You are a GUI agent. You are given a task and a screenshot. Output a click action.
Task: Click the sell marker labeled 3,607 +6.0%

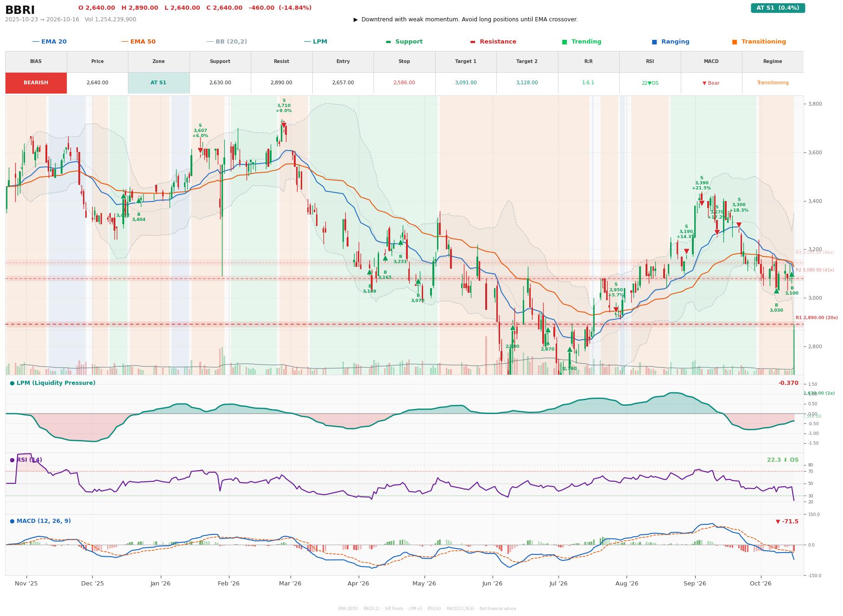click(200, 150)
